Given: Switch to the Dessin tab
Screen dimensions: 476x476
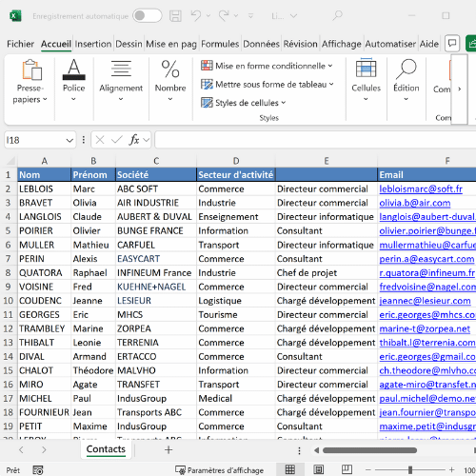Looking at the screenshot, I should coord(129,44).
